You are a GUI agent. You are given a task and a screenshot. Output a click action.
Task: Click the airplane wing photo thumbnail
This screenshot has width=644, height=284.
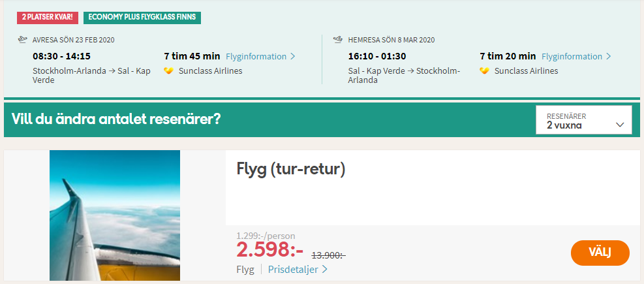pyautogui.click(x=115, y=215)
